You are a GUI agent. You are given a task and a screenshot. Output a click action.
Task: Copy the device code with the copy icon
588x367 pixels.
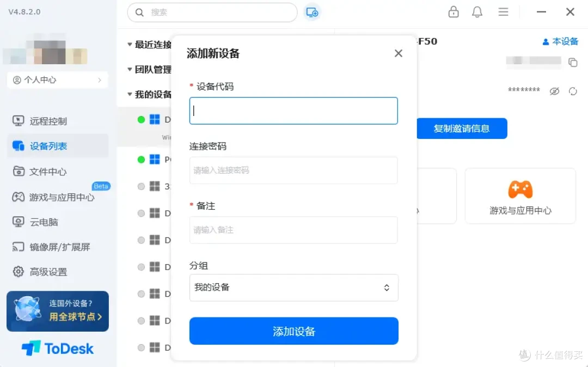pyautogui.click(x=573, y=62)
